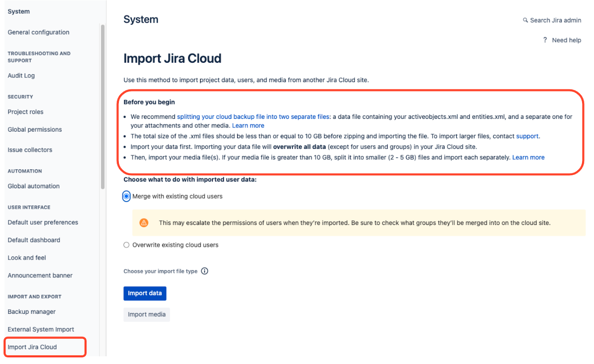This screenshot has width=594, height=364.
Task: Click the 'overwrite all data' bold text
Action: (299, 147)
